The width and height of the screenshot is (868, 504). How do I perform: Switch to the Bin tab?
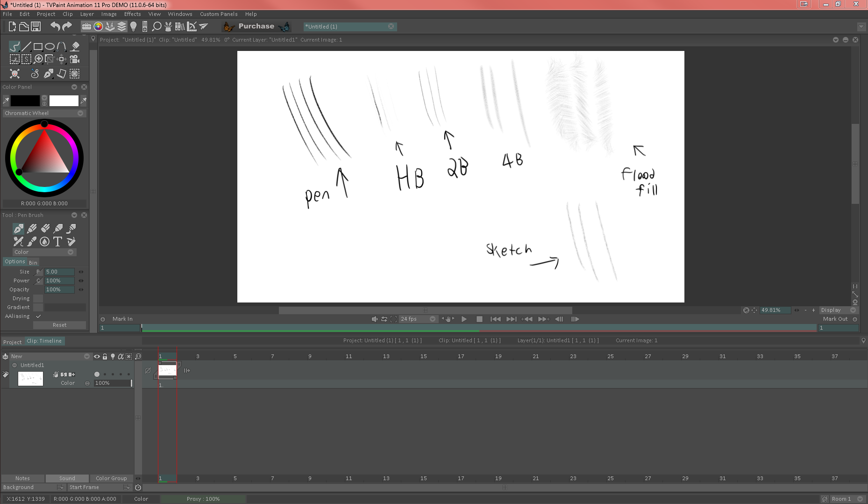coord(33,262)
